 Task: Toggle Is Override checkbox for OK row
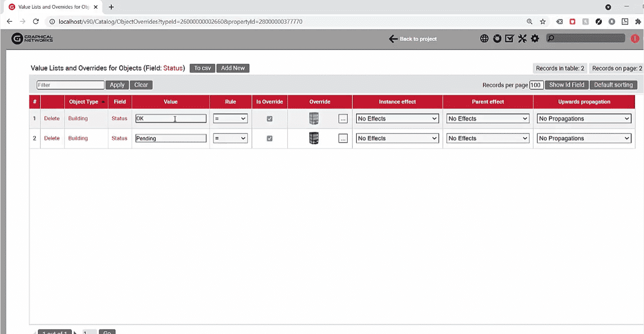(269, 118)
